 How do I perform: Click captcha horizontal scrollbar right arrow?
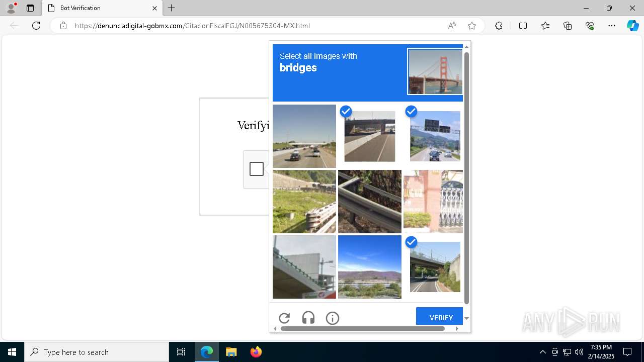point(457,328)
